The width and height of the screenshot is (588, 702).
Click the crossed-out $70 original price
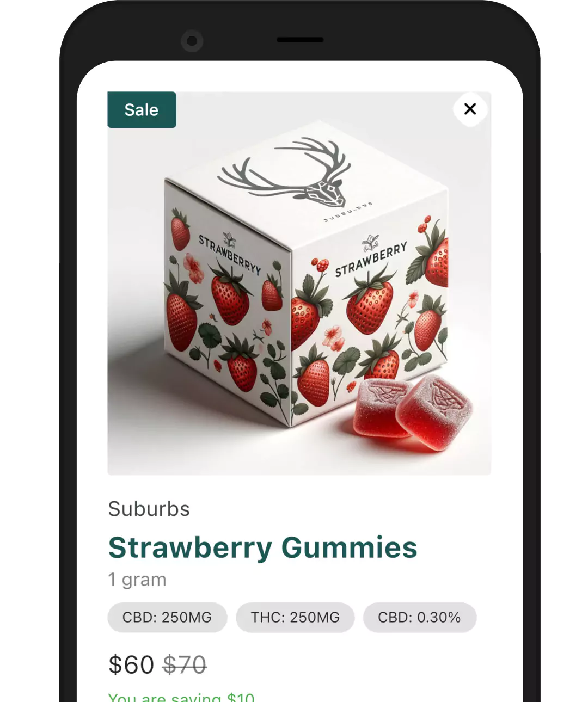click(x=185, y=665)
